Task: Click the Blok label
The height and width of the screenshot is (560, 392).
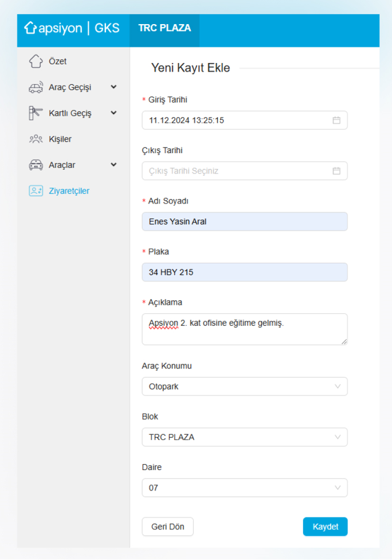Action: pos(150,417)
